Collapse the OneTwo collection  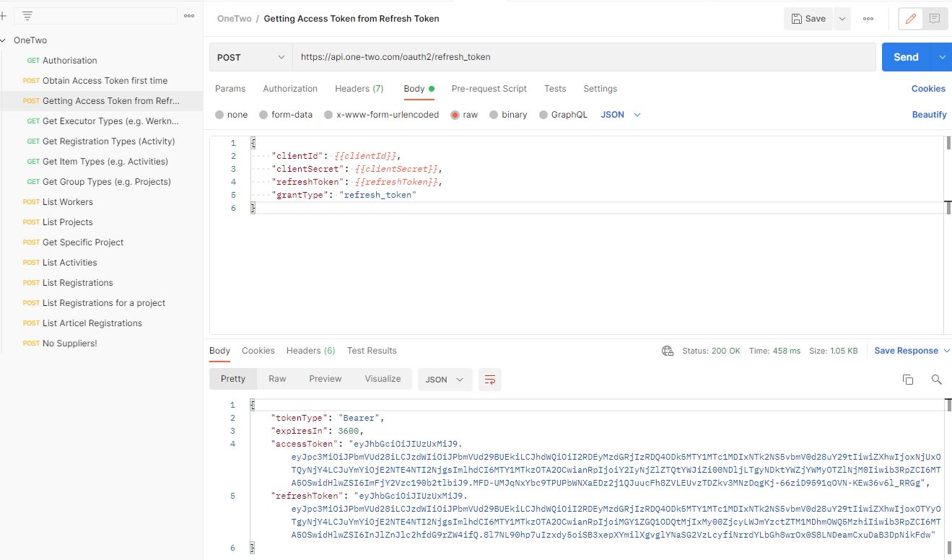[4, 40]
